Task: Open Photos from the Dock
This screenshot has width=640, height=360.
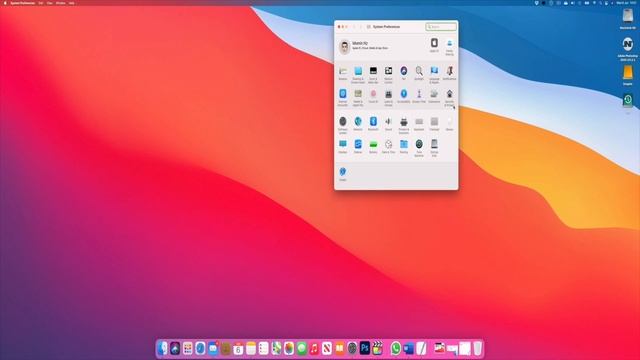Action: [x=289, y=348]
